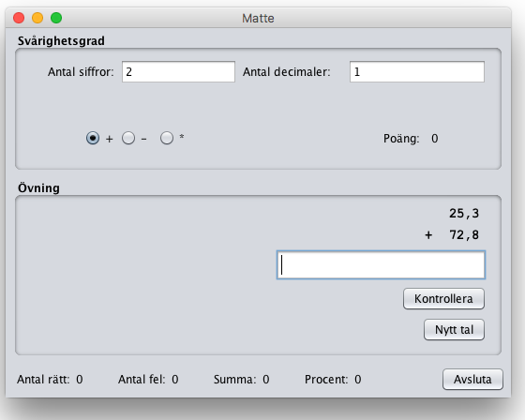Select the addition (+) radio button

click(93, 138)
